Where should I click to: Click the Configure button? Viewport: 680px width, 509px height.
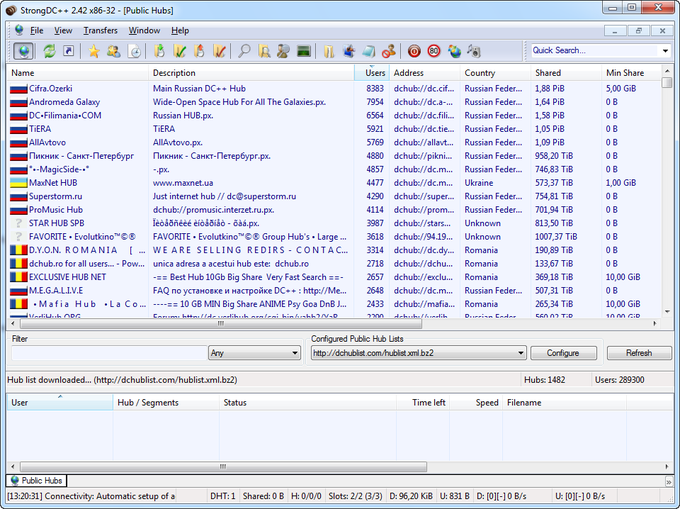563,353
